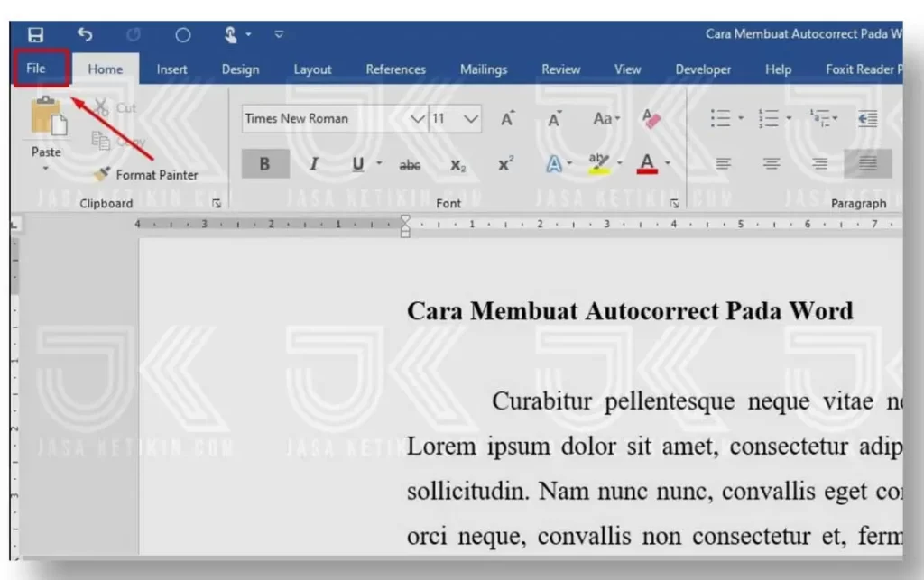Toggle Underline formatting

click(x=357, y=163)
